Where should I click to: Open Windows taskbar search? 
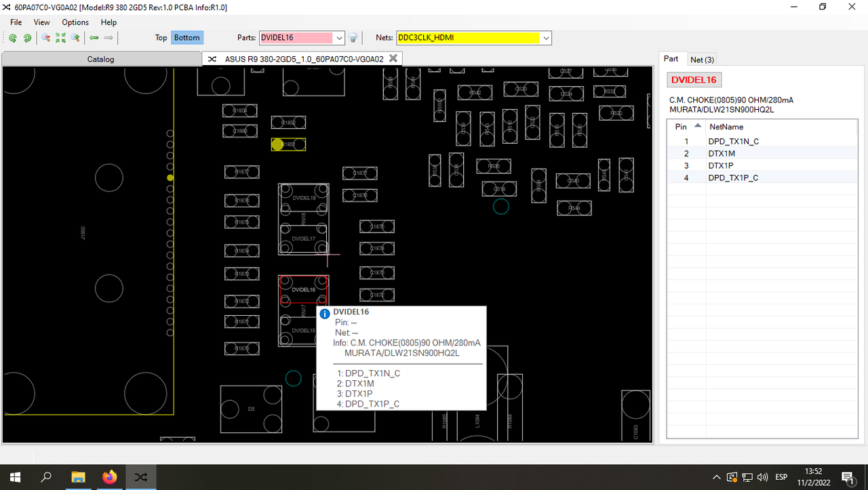[46, 477]
